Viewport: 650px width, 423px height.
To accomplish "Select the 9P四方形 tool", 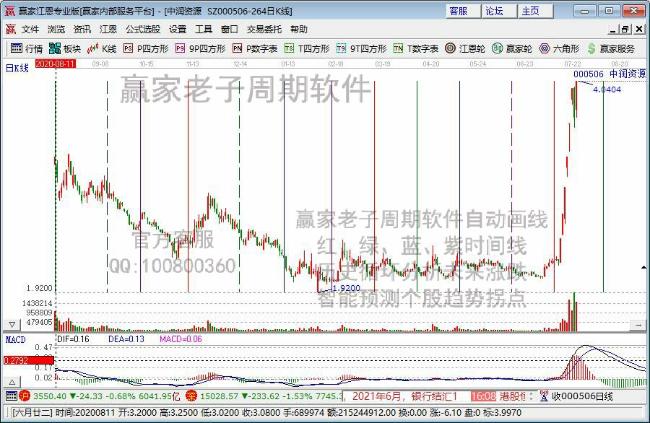I will (x=199, y=48).
